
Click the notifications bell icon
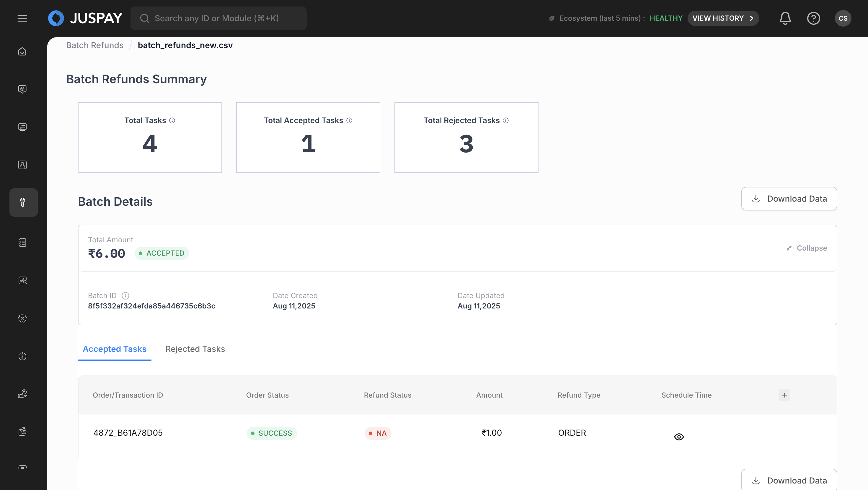pyautogui.click(x=785, y=18)
